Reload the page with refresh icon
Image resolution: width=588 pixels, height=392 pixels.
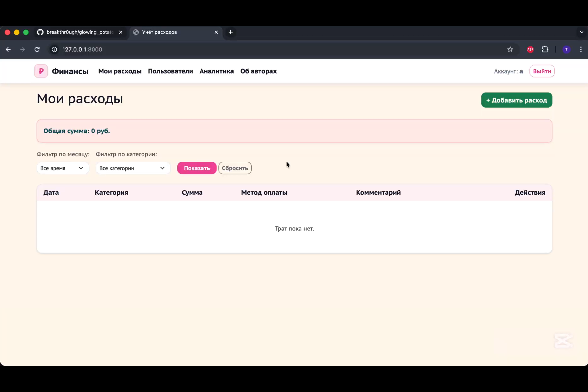click(x=37, y=50)
